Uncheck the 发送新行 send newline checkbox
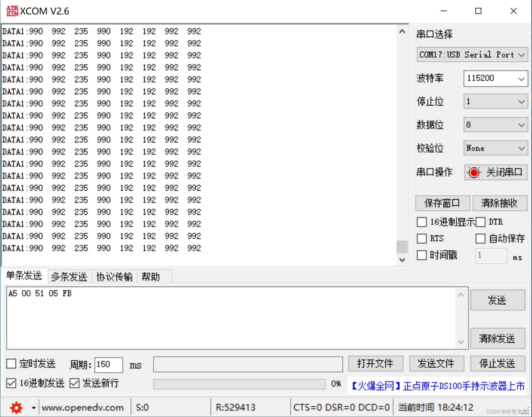 (x=74, y=383)
